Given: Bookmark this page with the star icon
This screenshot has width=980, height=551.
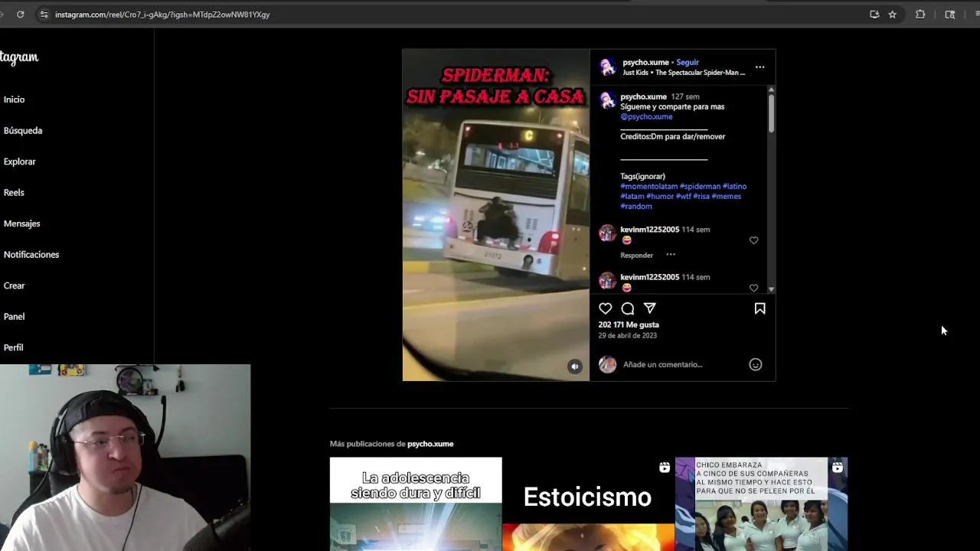Looking at the screenshot, I should (892, 14).
